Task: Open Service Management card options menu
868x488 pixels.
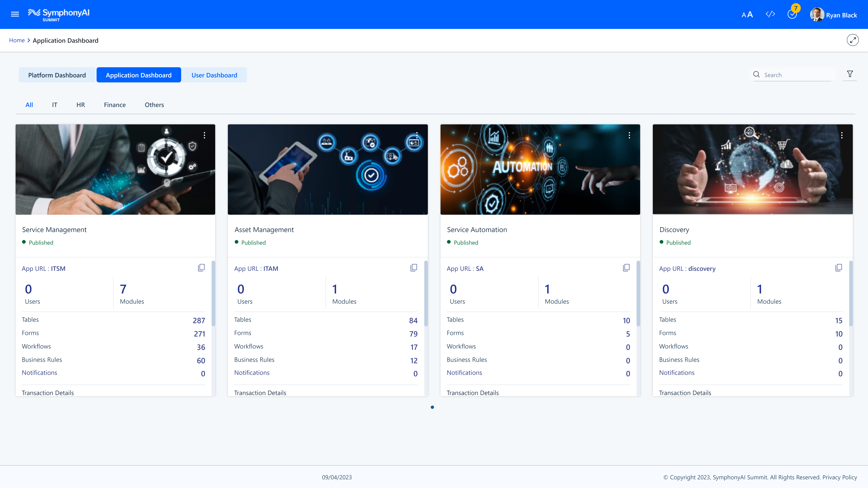Action: tap(204, 135)
